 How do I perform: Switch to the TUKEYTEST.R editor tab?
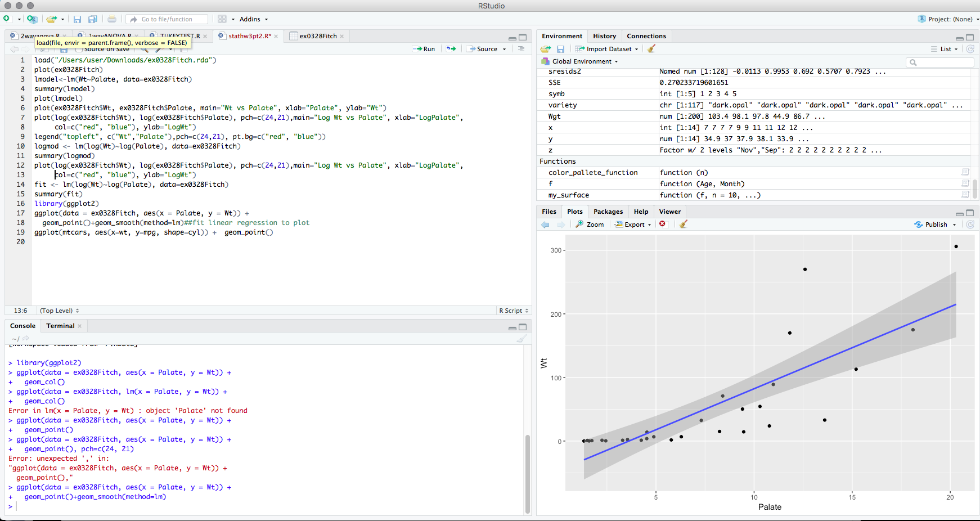click(180, 36)
